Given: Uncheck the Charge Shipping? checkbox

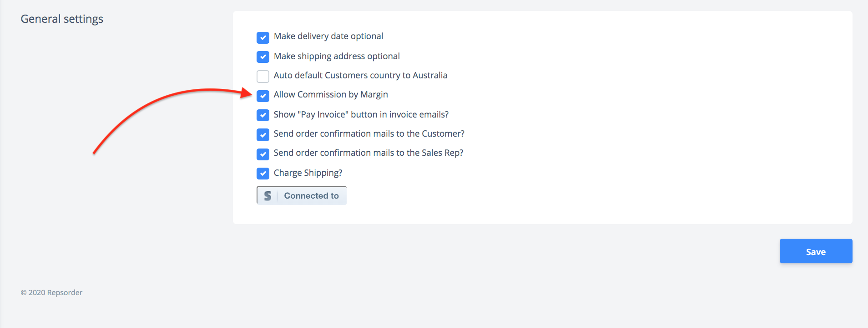Looking at the screenshot, I should pyautogui.click(x=263, y=174).
